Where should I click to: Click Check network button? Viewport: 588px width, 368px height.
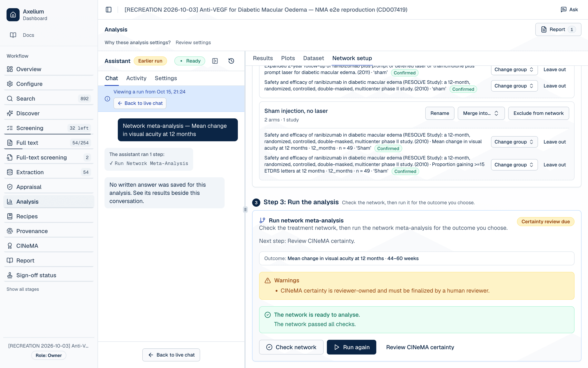pos(291,347)
